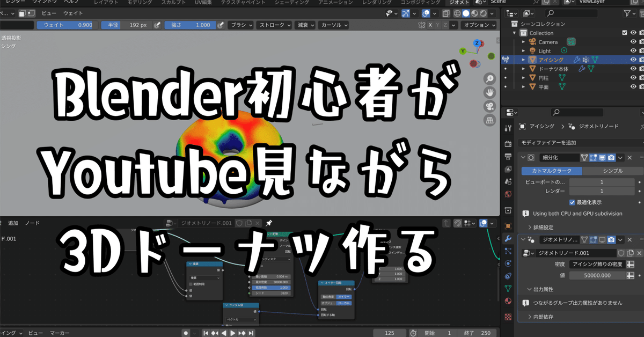Viewport: 644px width, 337px height.
Task: Select the カトマルクラーク subdivision type
Action: [x=551, y=171]
